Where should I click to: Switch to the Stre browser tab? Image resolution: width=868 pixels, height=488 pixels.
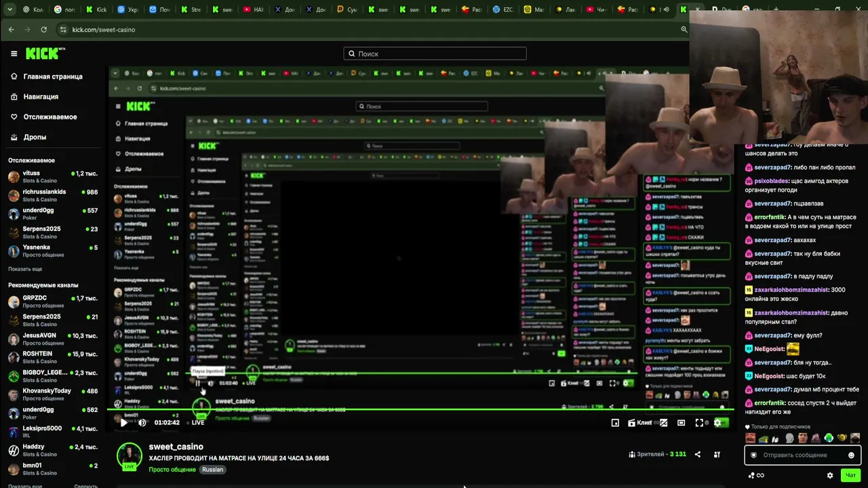(191, 9)
